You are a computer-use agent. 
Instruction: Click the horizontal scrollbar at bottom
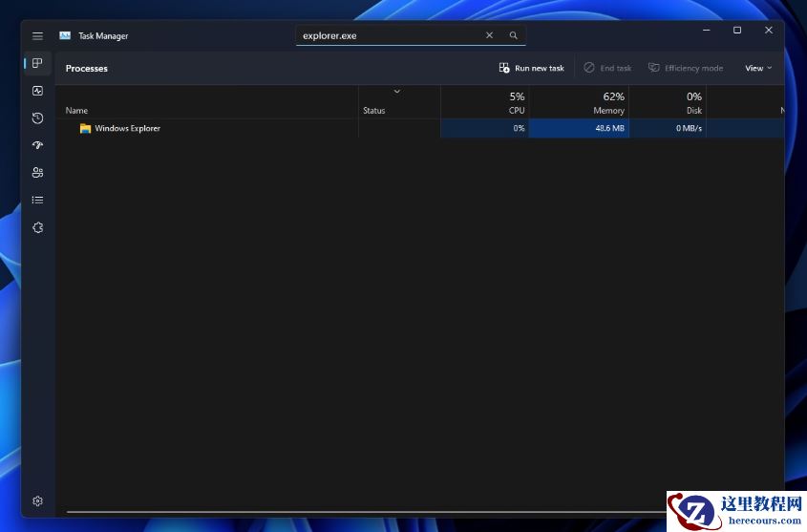click(x=367, y=512)
